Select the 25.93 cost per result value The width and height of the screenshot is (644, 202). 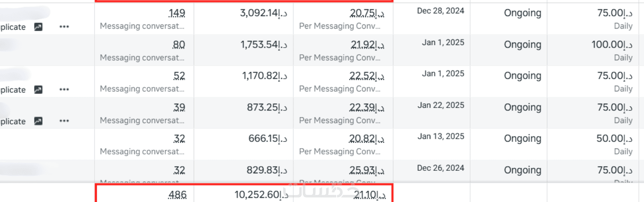click(x=368, y=170)
